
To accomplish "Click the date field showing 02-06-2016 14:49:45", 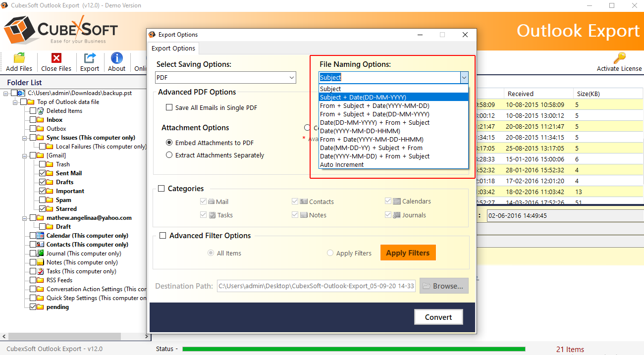I will 565,215.
